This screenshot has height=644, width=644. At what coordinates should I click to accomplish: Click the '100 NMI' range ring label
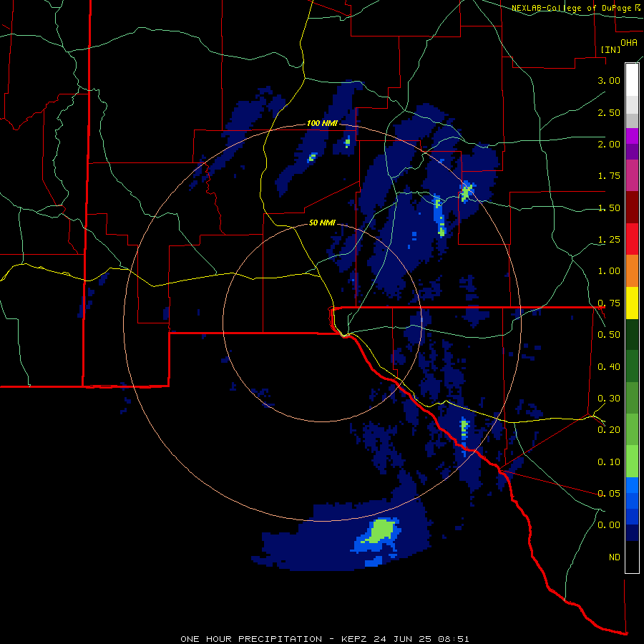point(322,123)
